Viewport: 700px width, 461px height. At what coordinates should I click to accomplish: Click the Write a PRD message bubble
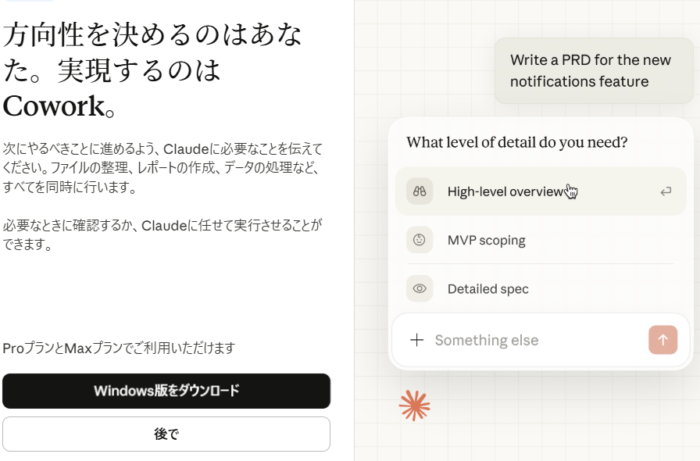[x=592, y=70]
